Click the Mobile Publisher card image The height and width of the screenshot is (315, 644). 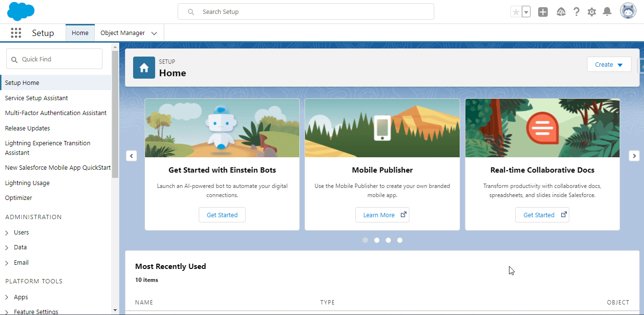[382, 128]
